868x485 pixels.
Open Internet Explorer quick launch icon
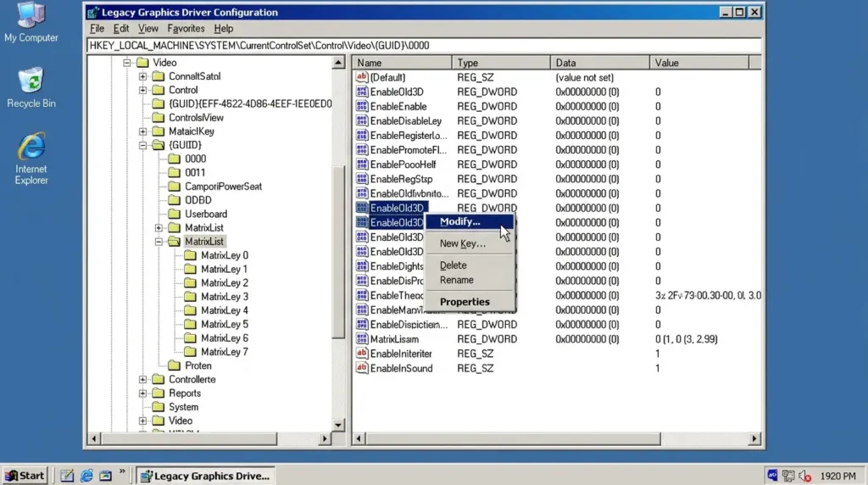(x=86, y=476)
